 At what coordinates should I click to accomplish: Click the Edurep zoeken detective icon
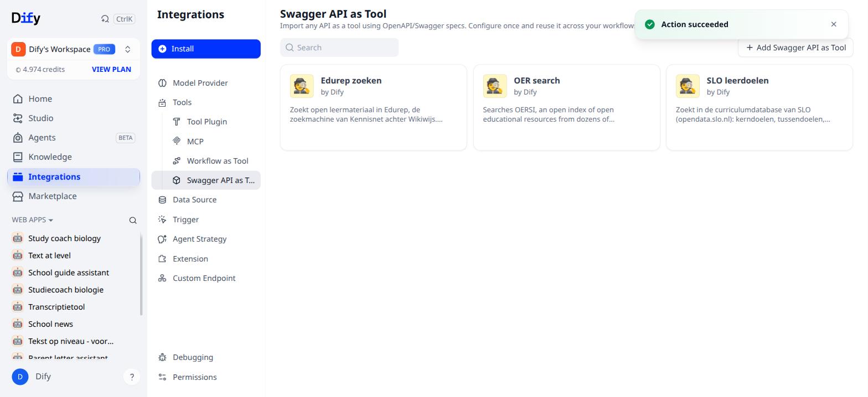[x=302, y=86]
